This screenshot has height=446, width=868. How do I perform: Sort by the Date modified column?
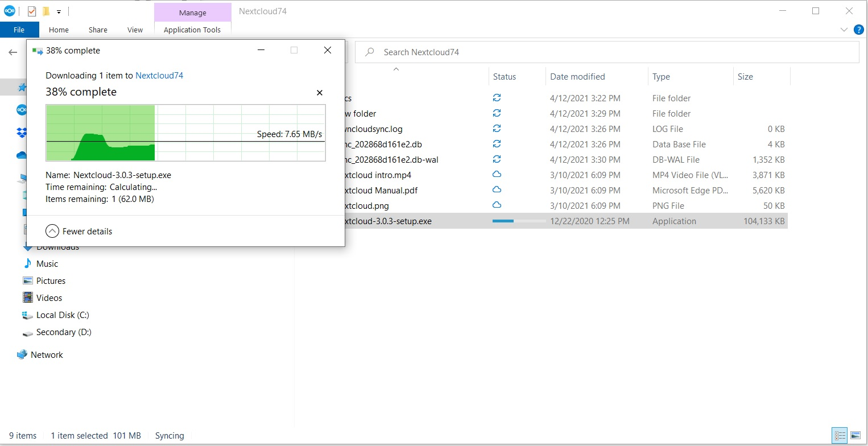(577, 76)
